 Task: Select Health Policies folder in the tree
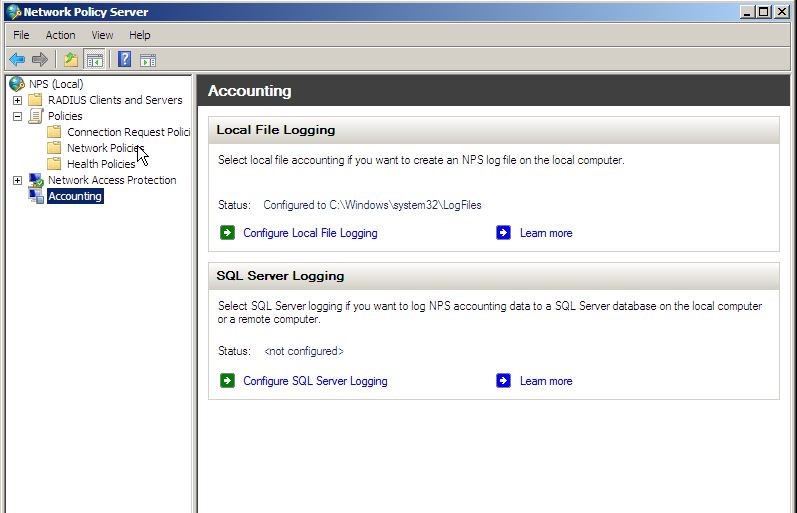[101, 164]
